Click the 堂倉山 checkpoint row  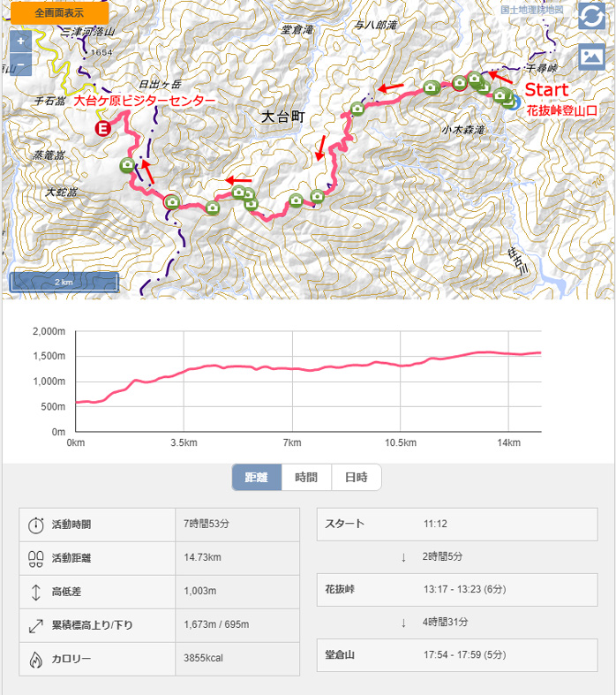(x=456, y=655)
